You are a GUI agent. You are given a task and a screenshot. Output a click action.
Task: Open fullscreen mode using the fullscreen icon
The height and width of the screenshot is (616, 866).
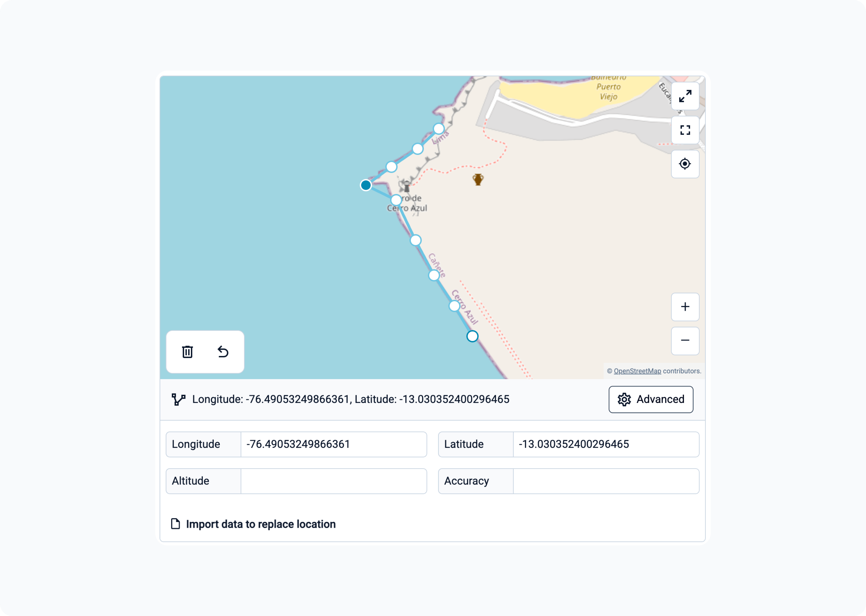(685, 130)
